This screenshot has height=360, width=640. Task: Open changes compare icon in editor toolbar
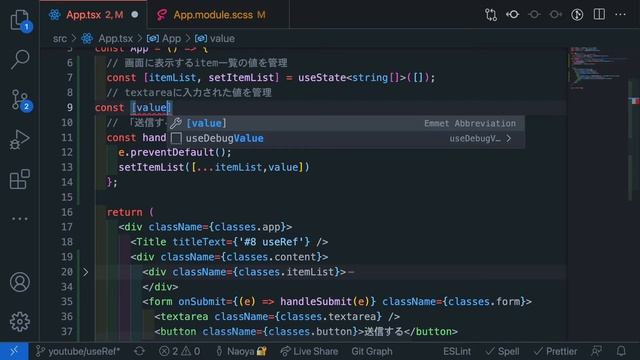point(491,15)
